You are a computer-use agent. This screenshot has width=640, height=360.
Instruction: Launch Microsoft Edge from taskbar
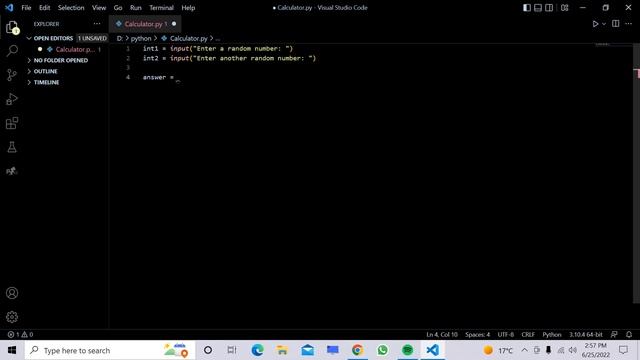click(x=257, y=350)
